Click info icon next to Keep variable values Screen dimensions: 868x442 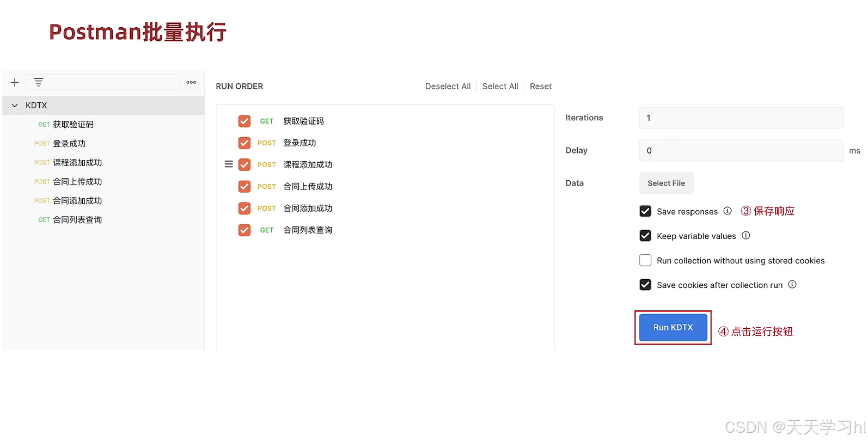[x=746, y=235]
